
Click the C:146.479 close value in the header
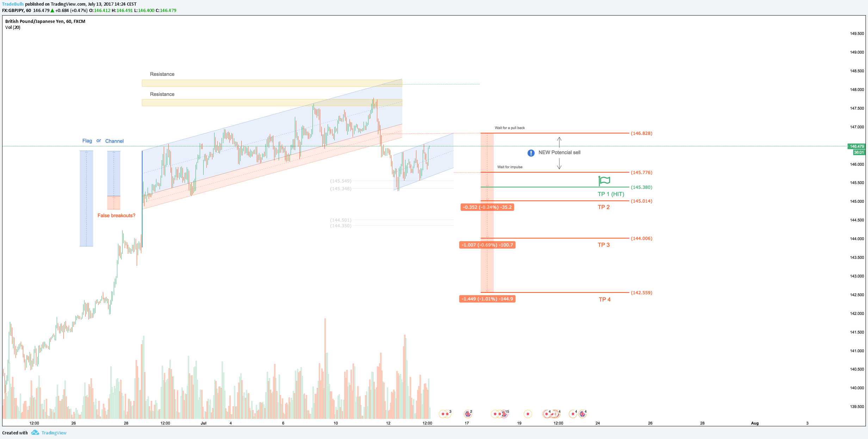(x=166, y=11)
